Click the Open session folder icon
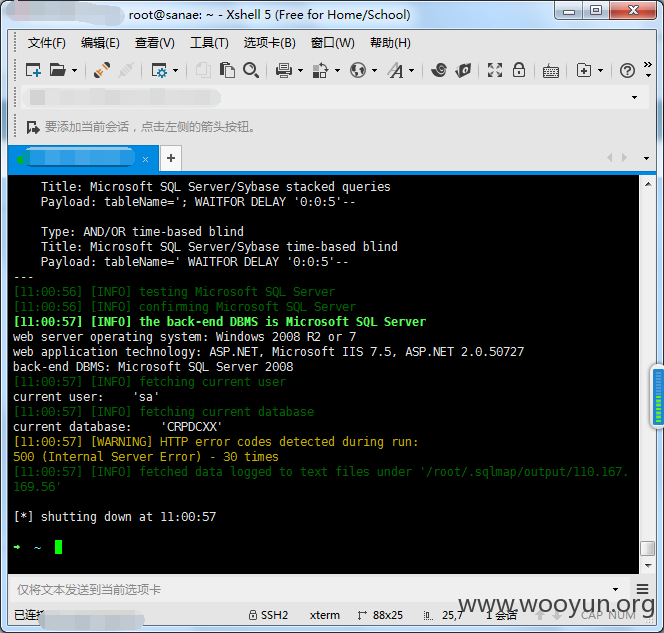 58,70
